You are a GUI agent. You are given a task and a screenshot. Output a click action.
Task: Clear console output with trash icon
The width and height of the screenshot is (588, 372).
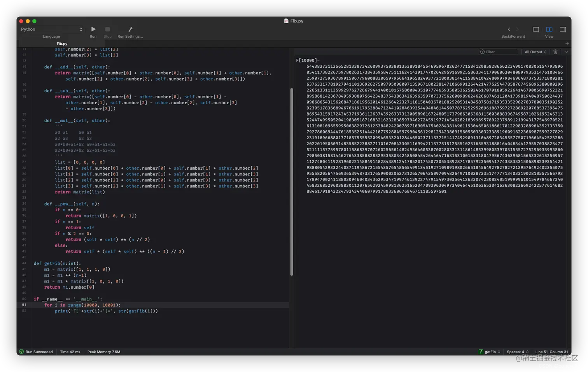555,52
